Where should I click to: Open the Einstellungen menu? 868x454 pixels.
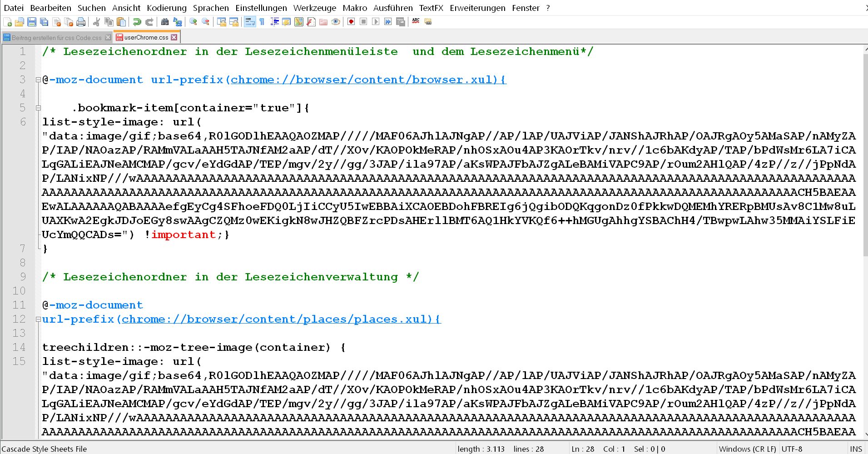pyautogui.click(x=261, y=8)
